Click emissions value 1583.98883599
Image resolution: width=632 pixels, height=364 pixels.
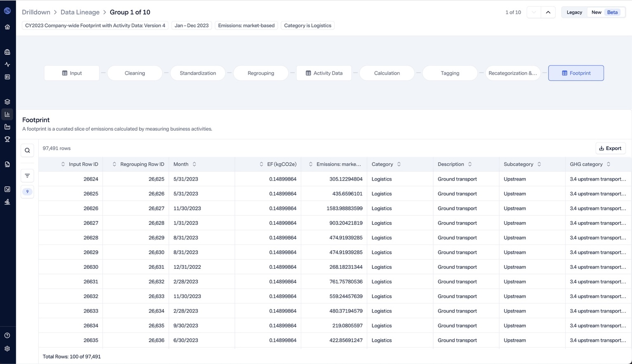(x=344, y=209)
